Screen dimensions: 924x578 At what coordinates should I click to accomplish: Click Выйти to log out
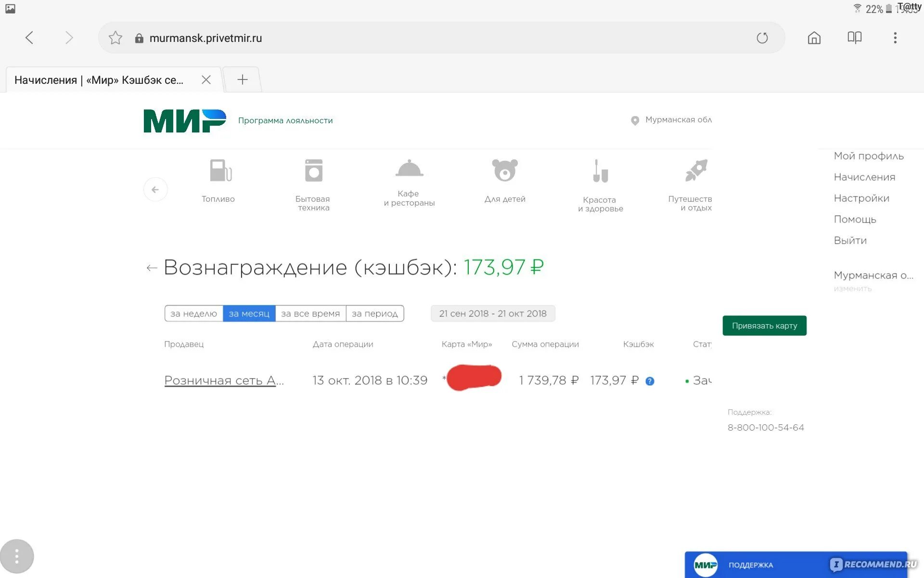tap(850, 240)
